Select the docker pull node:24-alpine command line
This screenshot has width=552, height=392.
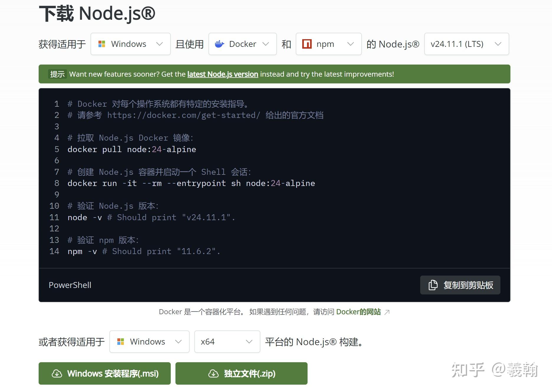pos(132,149)
